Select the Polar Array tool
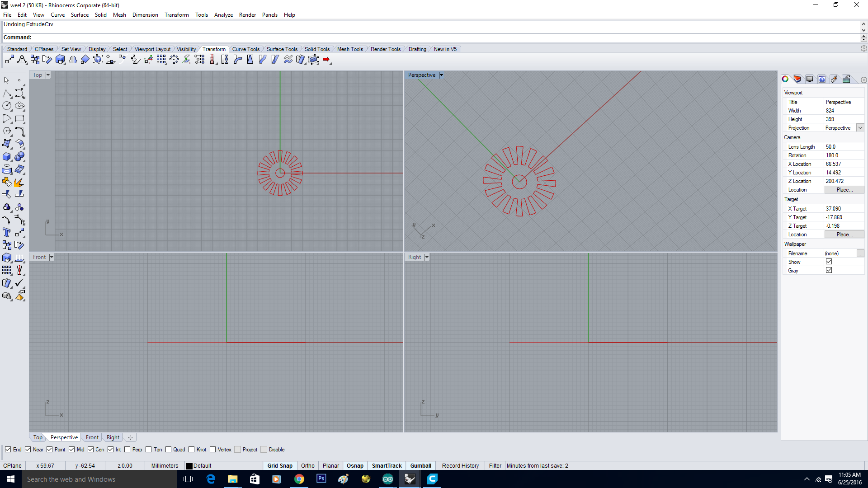This screenshot has height=488, width=868. tap(174, 59)
